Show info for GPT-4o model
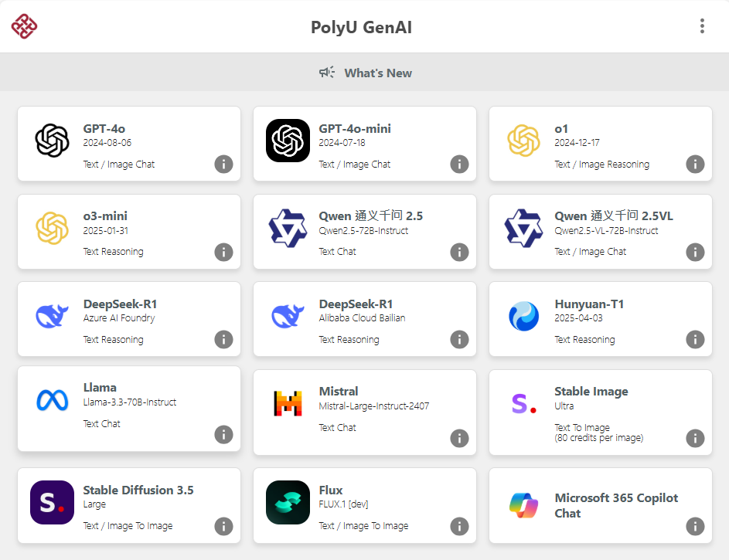This screenshot has width=729, height=560. (223, 164)
